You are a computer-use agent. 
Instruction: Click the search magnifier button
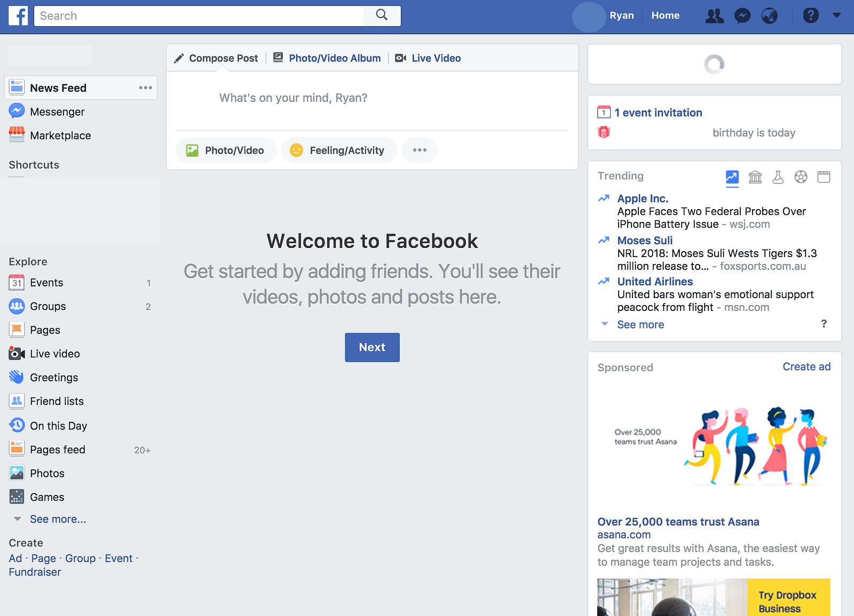(x=382, y=15)
